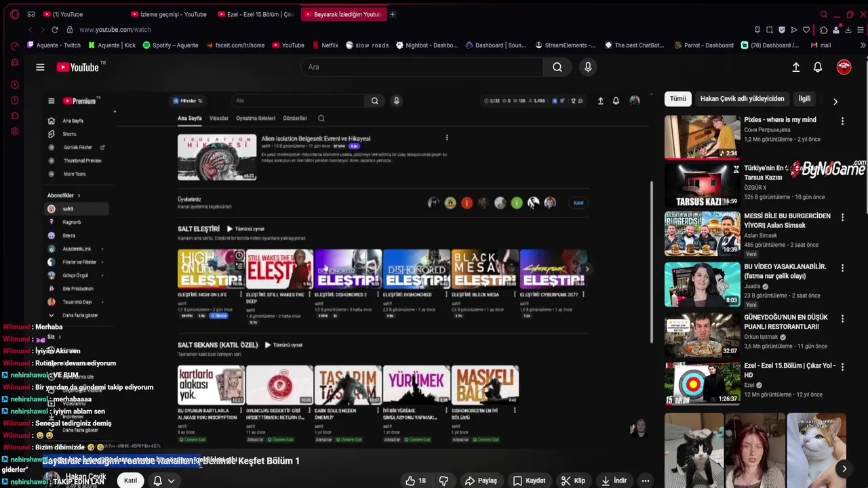The image size is (868, 488).
Task: Start voice search with the microphone
Action: [588, 67]
